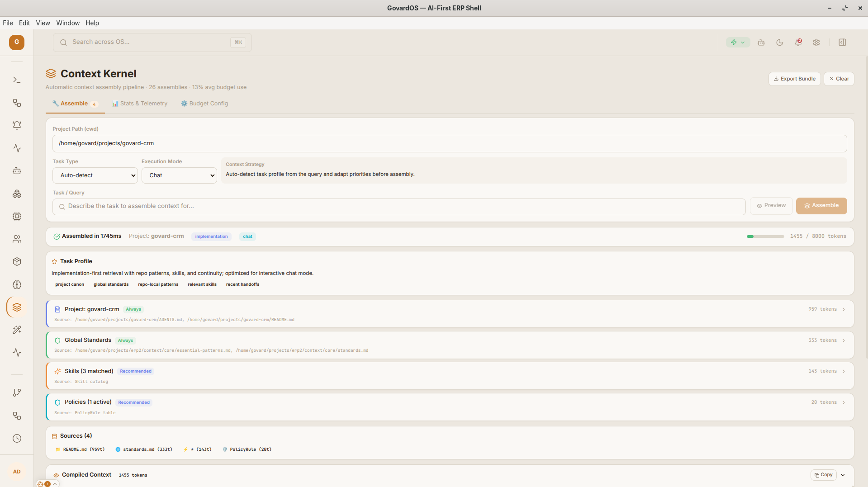Open the stacked cubes icon in the sidebar

(x=17, y=194)
